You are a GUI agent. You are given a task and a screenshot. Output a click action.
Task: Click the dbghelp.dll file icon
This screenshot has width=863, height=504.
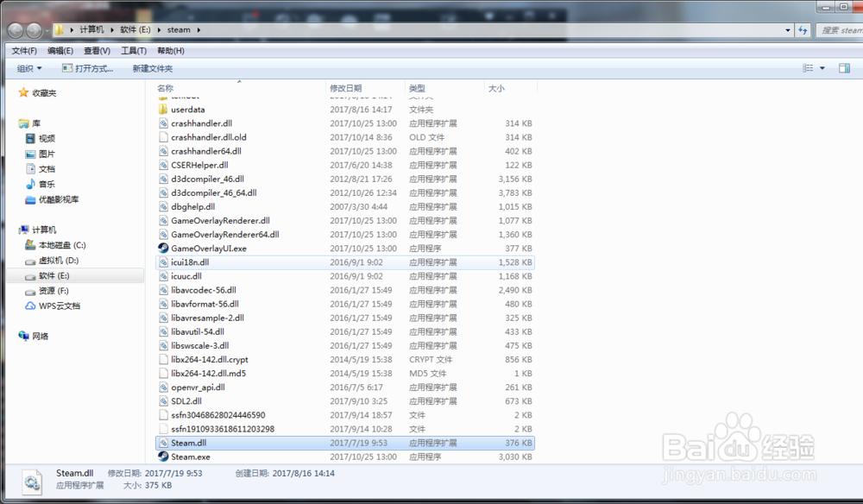tap(163, 206)
